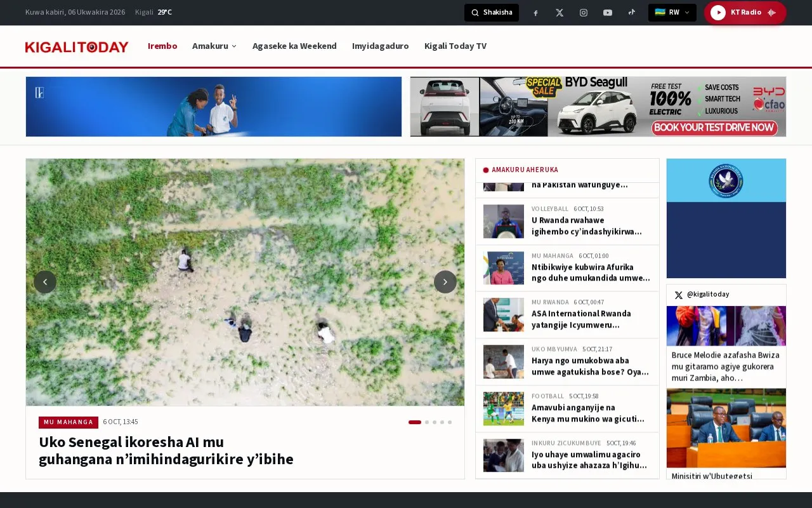Image resolution: width=812 pixels, height=508 pixels.
Task: Open thumbnail for Harya ngo umukobwa
Action: point(504,361)
